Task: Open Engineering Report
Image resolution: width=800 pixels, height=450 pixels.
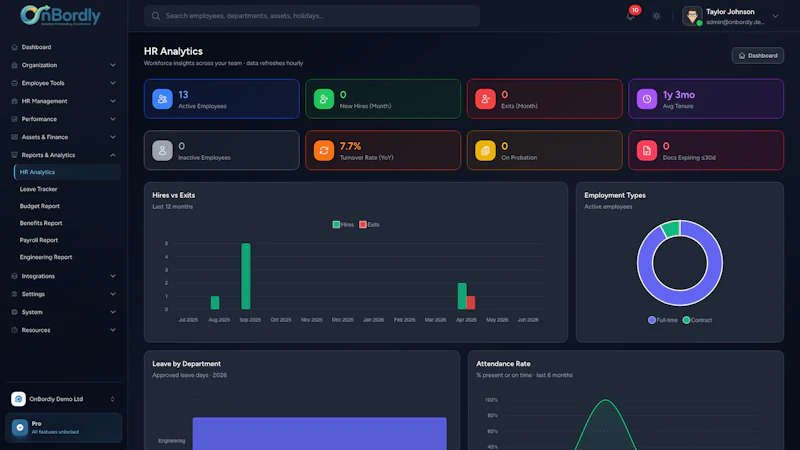Action: (x=46, y=257)
